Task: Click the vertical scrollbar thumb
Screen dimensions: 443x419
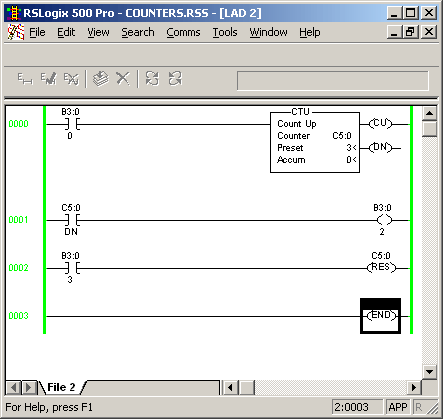Action: [x=429, y=129]
